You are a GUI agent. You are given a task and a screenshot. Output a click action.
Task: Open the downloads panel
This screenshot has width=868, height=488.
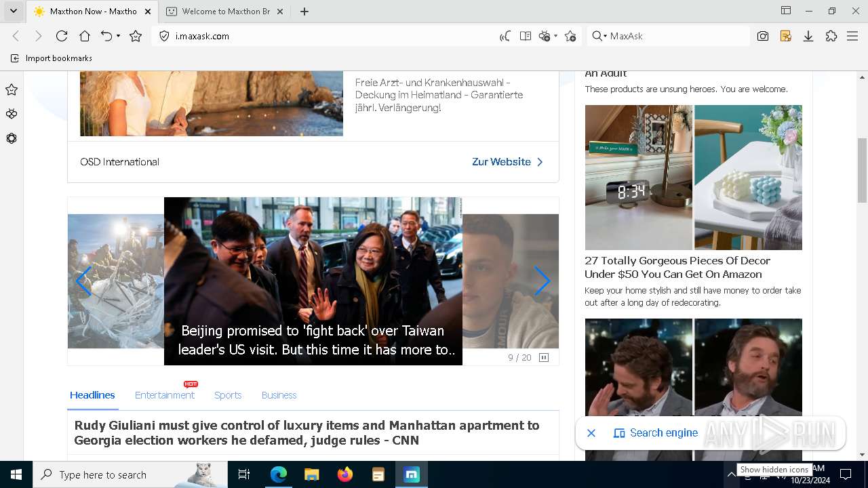tap(808, 36)
